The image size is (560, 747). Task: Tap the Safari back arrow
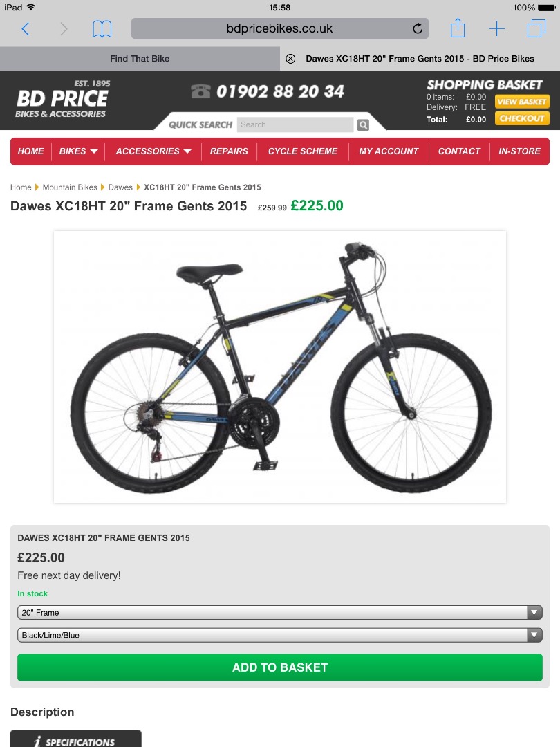point(26,29)
